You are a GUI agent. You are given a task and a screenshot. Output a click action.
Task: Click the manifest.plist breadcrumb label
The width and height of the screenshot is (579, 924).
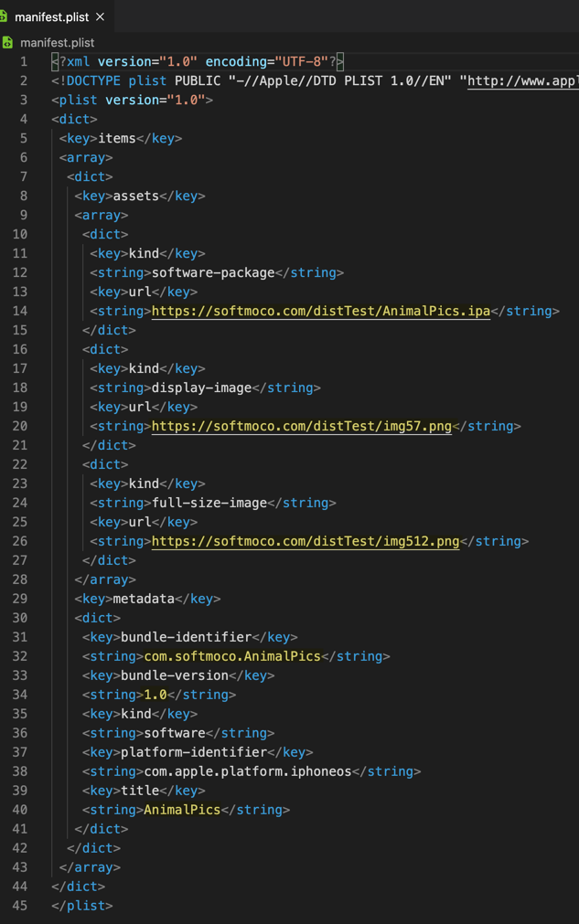click(57, 42)
